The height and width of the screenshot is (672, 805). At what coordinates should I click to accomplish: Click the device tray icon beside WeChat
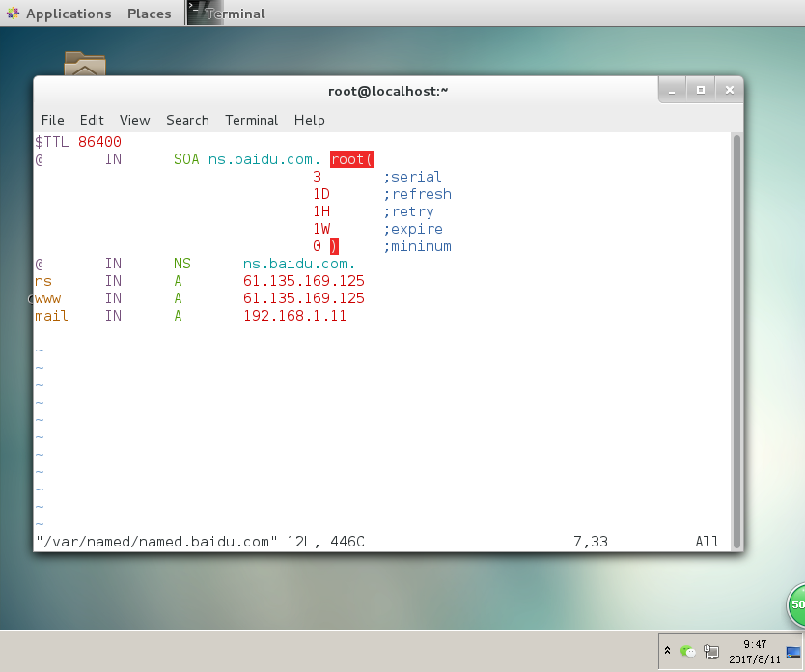click(x=711, y=652)
